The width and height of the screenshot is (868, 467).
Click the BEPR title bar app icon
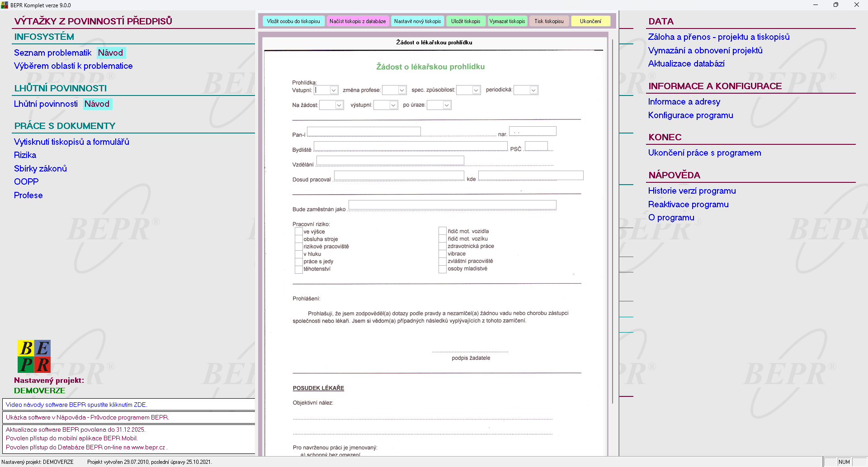click(5, 5)
